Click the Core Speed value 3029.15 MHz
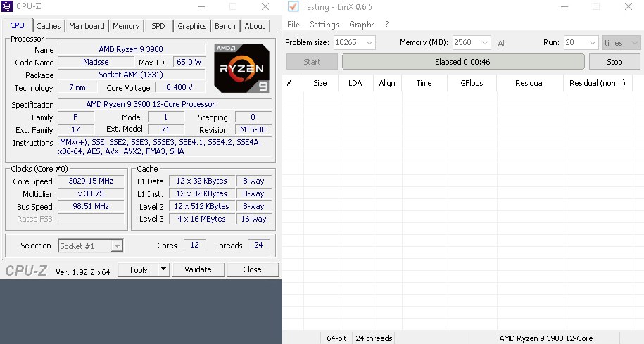The image size is (644, 344). (x=91, y=181)
